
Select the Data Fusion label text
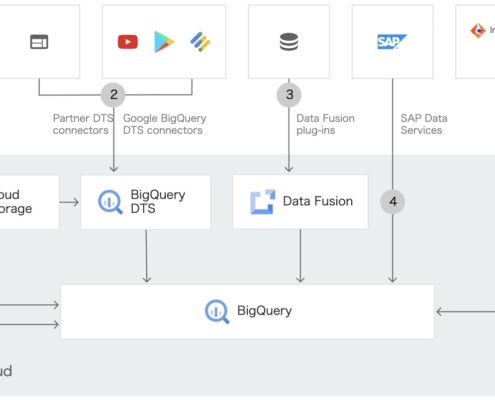(x=318, y=201)
